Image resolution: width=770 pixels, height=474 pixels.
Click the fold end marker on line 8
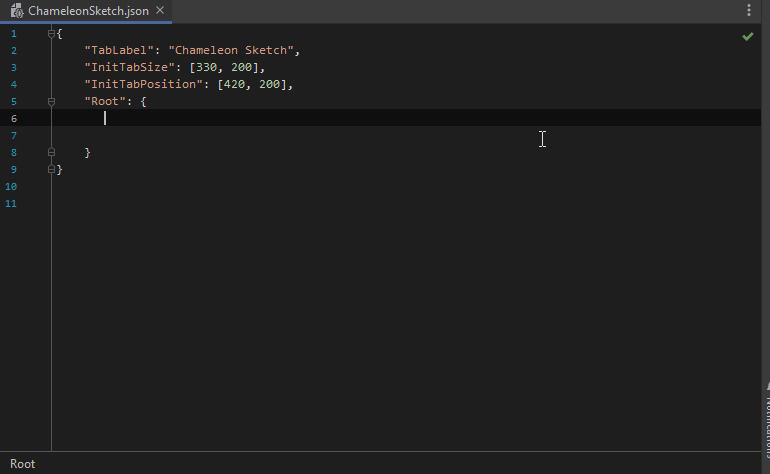(51, 153)
